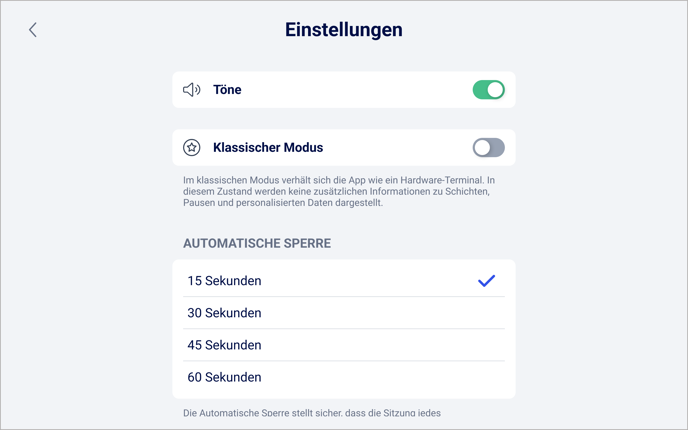Enable the Klassischer Modus switch

pos(488,148)
